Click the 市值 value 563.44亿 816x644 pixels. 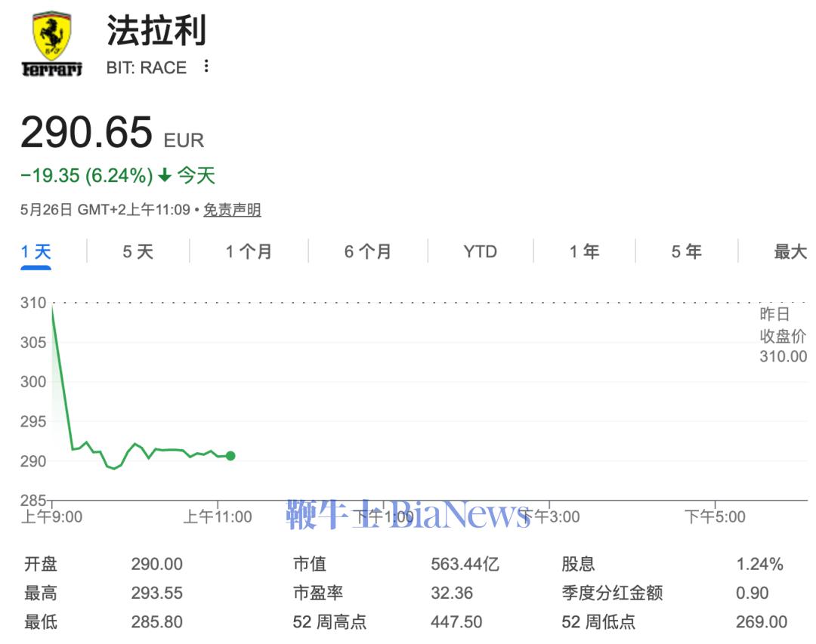pos(465,564)
